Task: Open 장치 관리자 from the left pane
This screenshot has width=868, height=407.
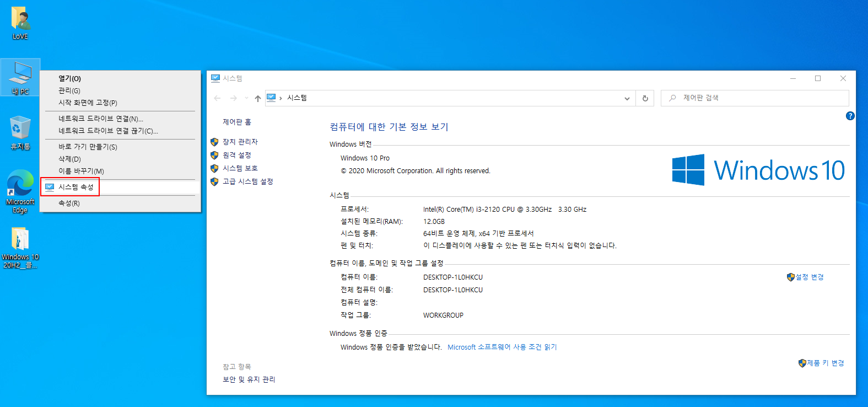Action: [x=240, y=142]
